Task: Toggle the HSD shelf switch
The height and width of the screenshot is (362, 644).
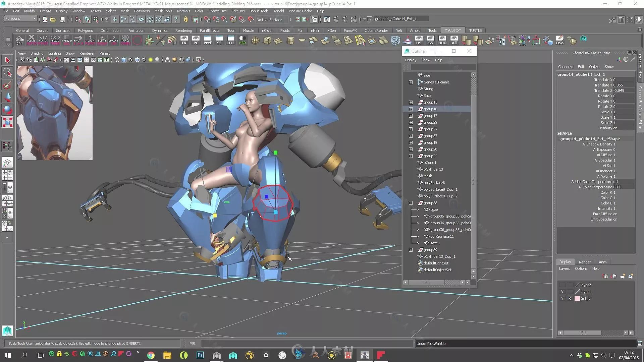Action: point(242,40)
